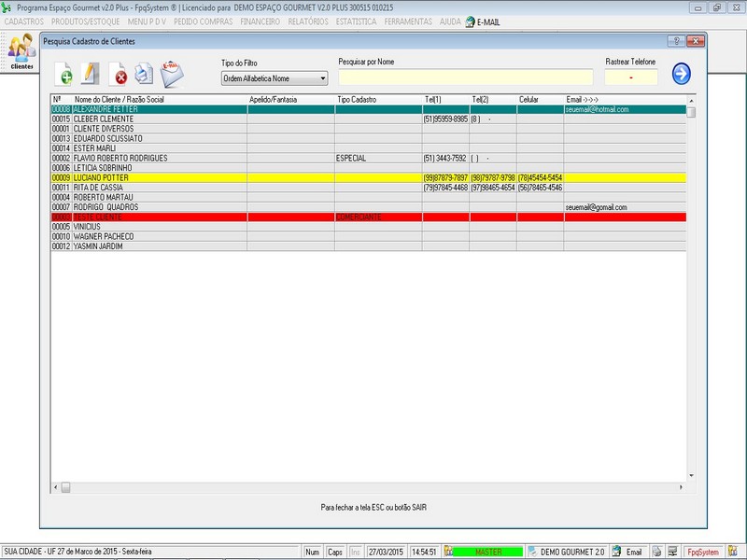Type in the Pesquisar por Nome field

tap(465, 77)
